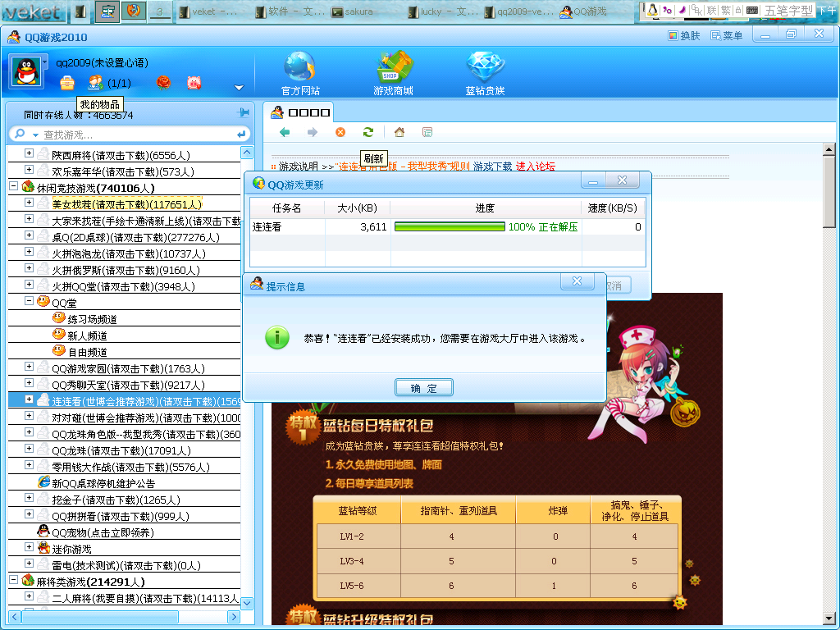Click the page list toolbar icon
This screenshot has width=840, height=630.
pos(427,132)
